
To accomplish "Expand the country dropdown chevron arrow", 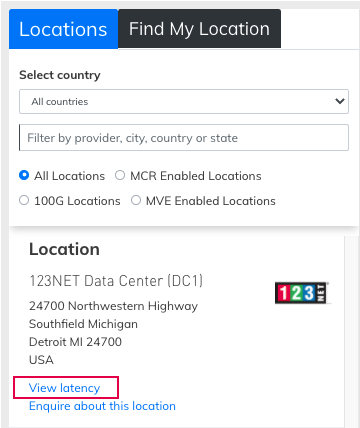I will point(340,101).
